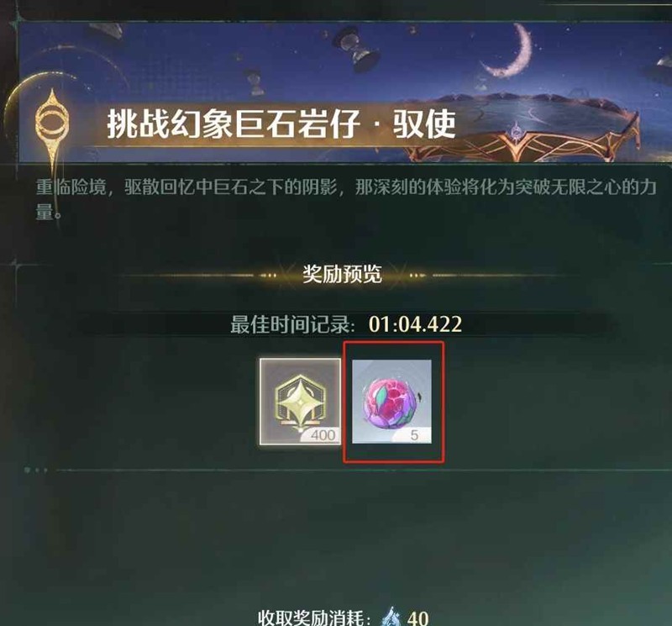Click the 400 quantity label on the badge

click(323, 435)
